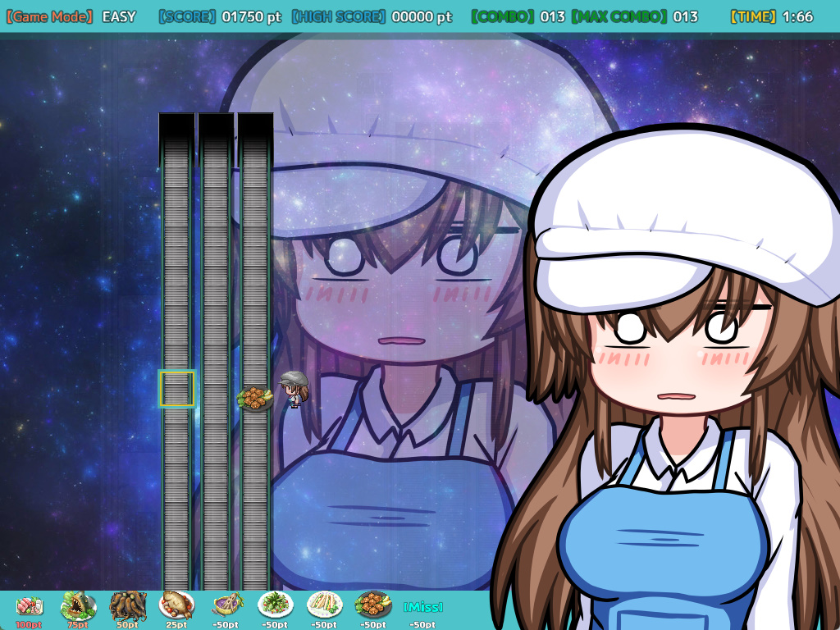Click the fried chicken dish on conveyor

click(x=256, y=398)
